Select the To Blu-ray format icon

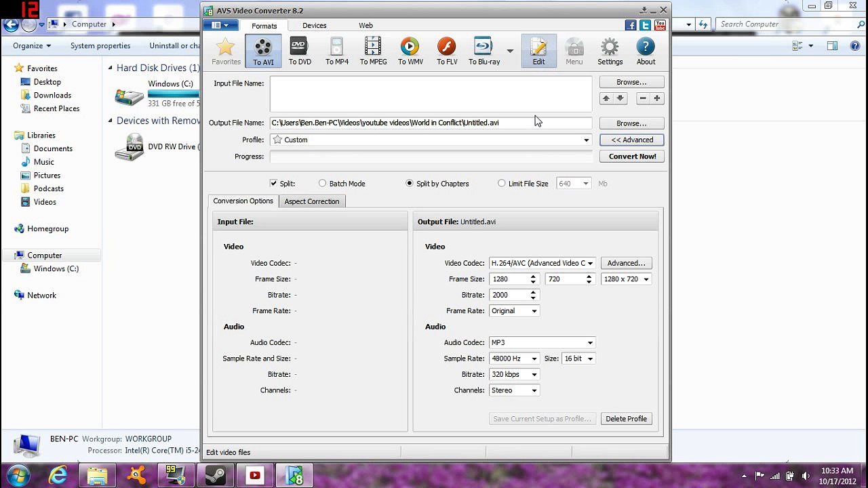pos(484,52)
